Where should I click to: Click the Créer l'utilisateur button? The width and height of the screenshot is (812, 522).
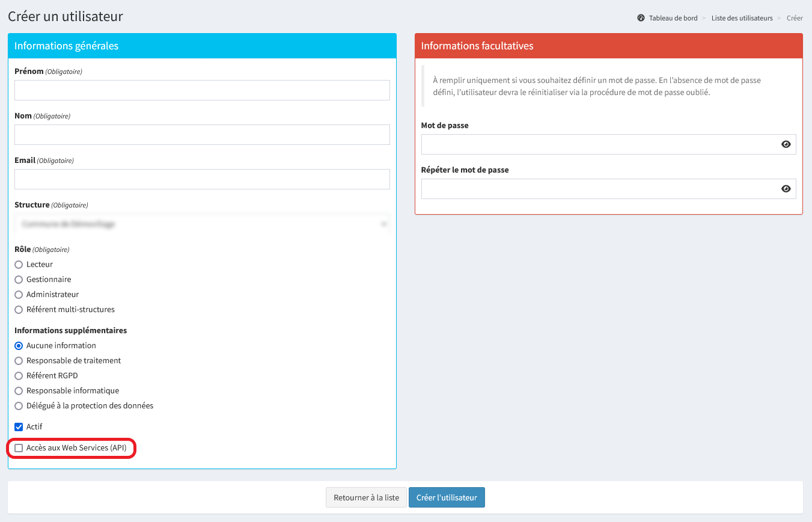447,497
